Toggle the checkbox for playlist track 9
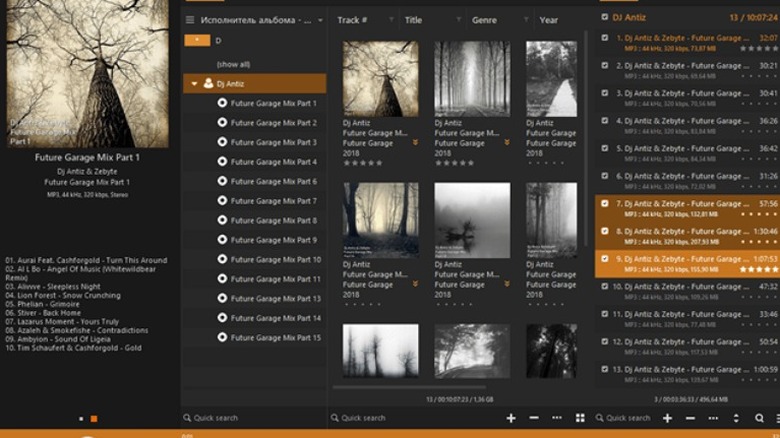The image size is (780, 438). 604,258
